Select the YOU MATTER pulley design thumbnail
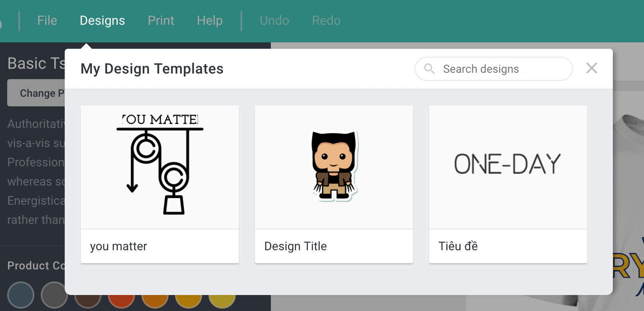This screenshot has width=644, height=311. [x=160, y=167]
